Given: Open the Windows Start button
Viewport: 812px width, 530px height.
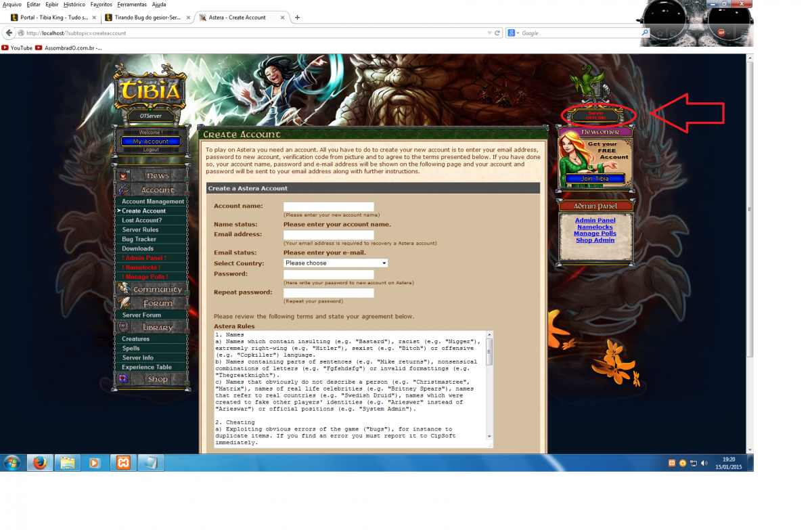Looking at the screenshot, I should coord(12,463).
